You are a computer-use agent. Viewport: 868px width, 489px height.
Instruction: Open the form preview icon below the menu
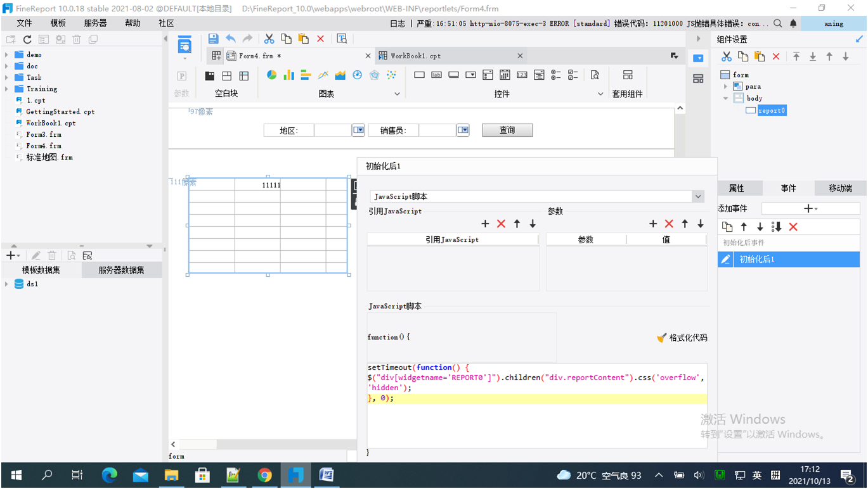click(185, 45)
